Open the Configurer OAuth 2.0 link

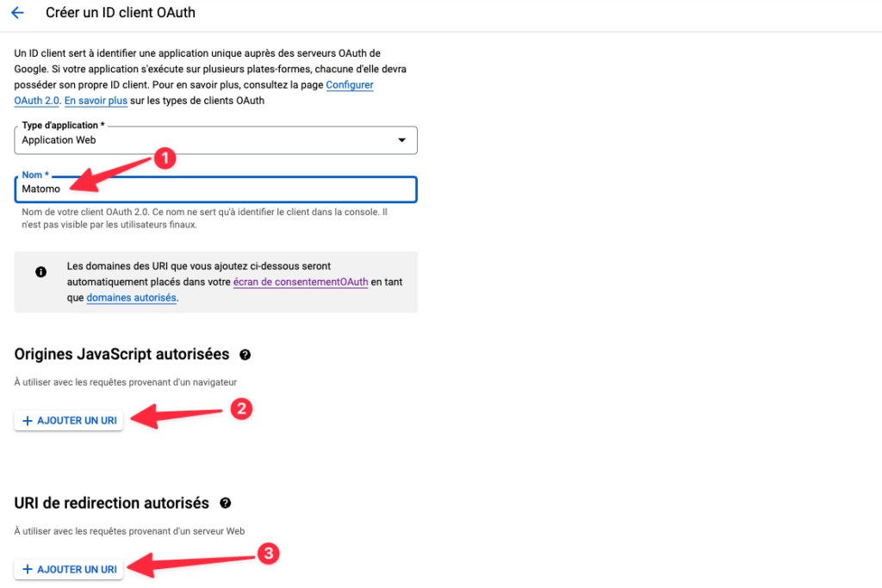(x=350, y=85)
